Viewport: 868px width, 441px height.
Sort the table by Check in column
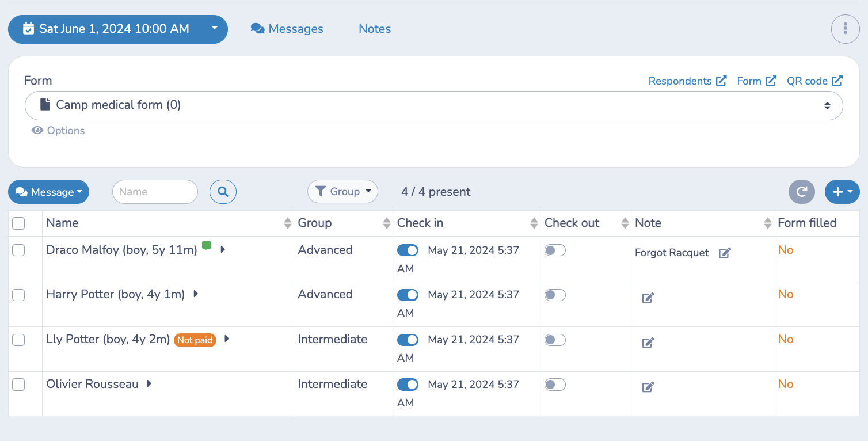coord(534,223)
